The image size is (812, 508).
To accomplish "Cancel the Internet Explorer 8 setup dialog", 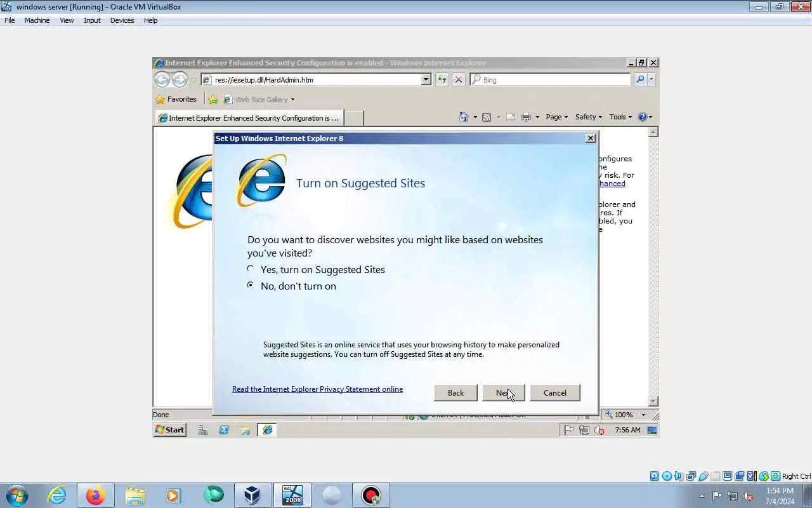I will (555, 392).
